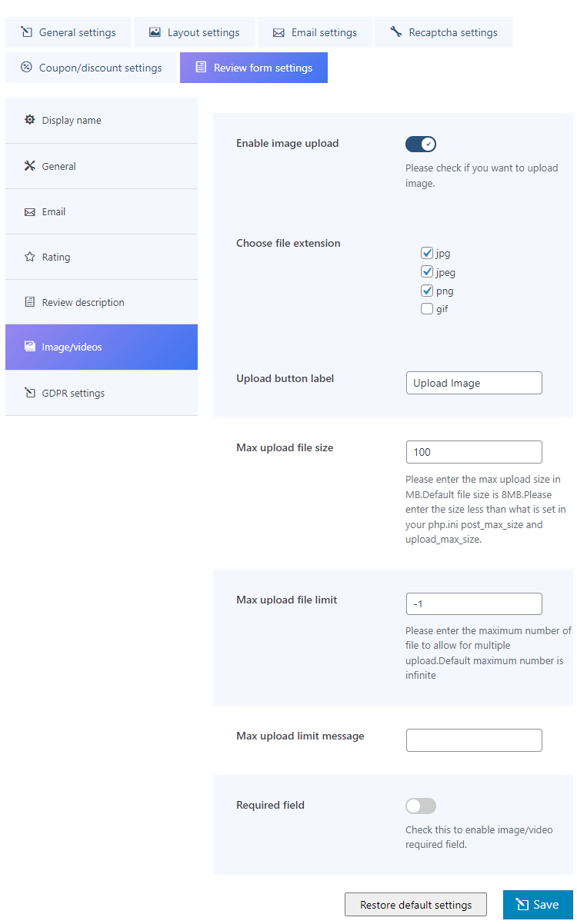577x924 pixels.
Task: Check the gif file extension checkbox
Action: (427, 309)
